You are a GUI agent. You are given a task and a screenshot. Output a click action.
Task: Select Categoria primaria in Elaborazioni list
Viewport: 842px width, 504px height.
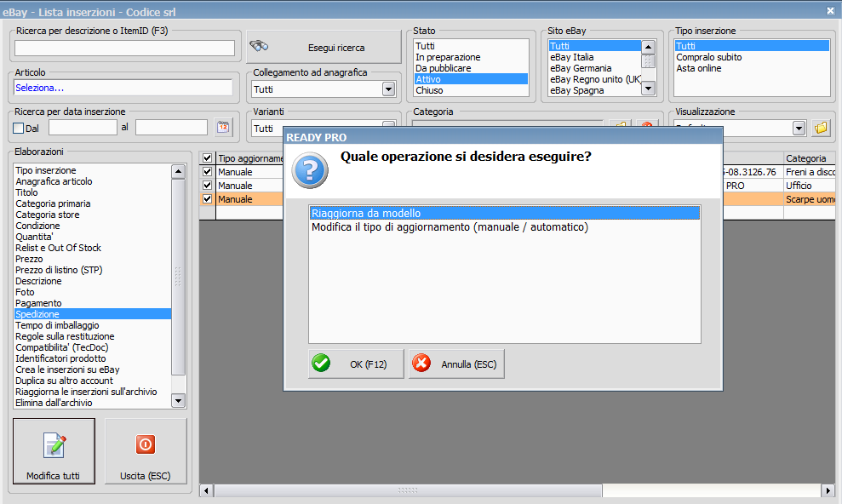(92, 203)
